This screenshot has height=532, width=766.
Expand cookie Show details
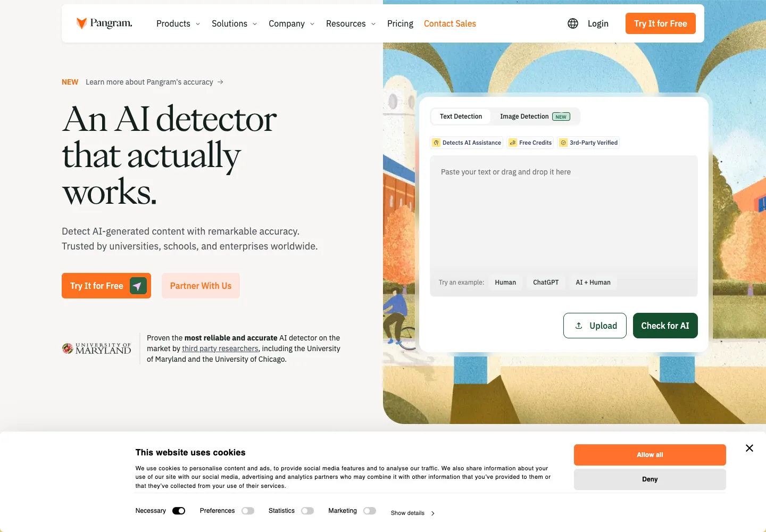(413, 513)
